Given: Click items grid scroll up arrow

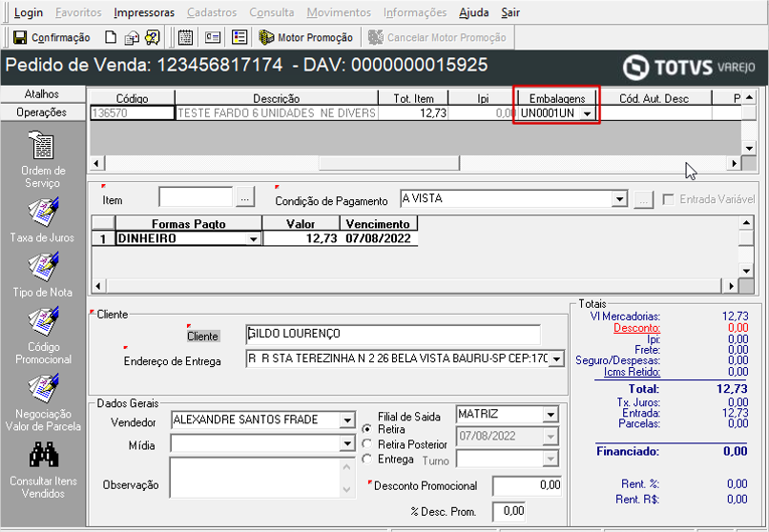Looking at the screenshot, I should 749,97.
